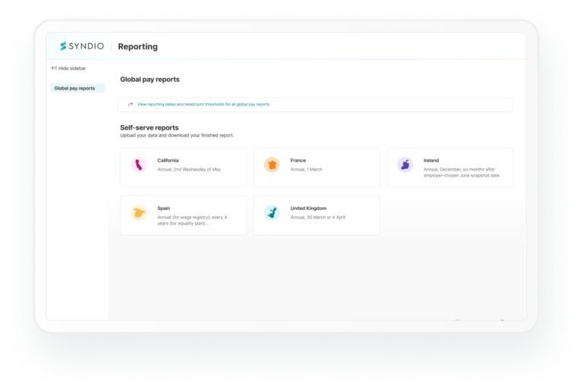The image size is (583, 392).
Task: Open the California report title
Action: click(x=169, y=161)
